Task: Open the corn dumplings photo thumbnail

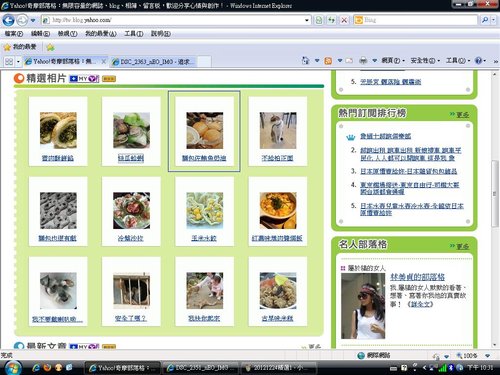Action: pyautogui.click(x=205, y=210)
